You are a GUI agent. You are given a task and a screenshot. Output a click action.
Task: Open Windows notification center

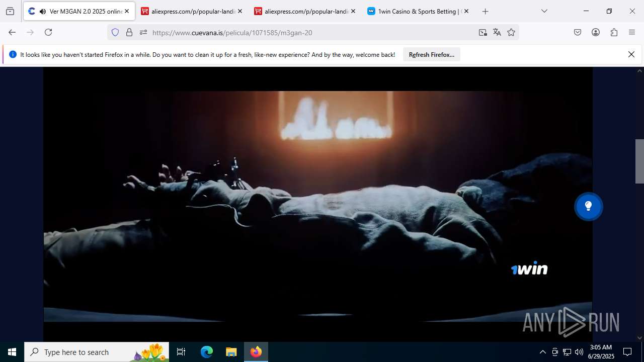point(627,352)
